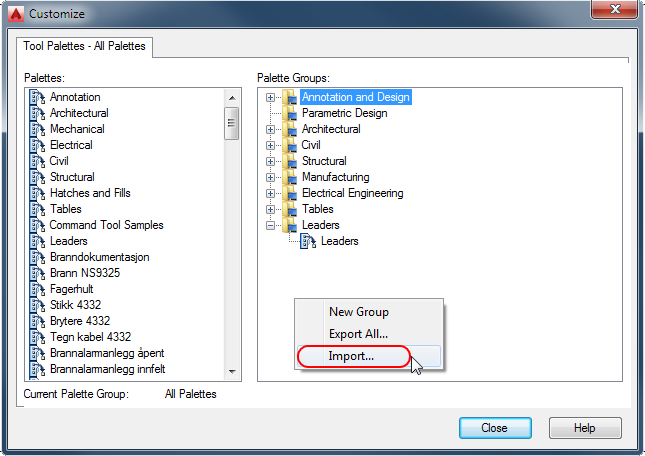Click AutoCAD logo icon in title bar
This screenshot has height=456, width=645.
[15, 13]
